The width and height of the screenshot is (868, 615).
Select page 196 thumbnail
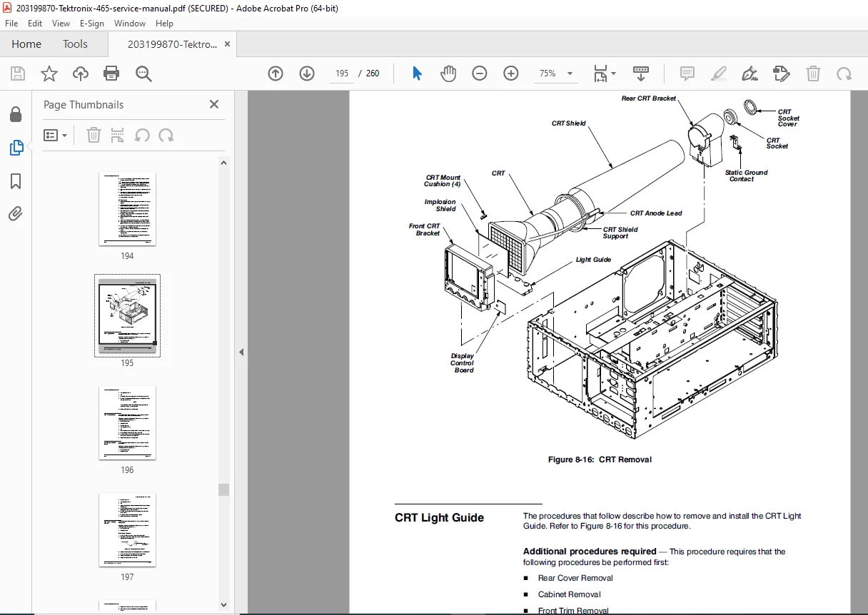coord(127,423)
